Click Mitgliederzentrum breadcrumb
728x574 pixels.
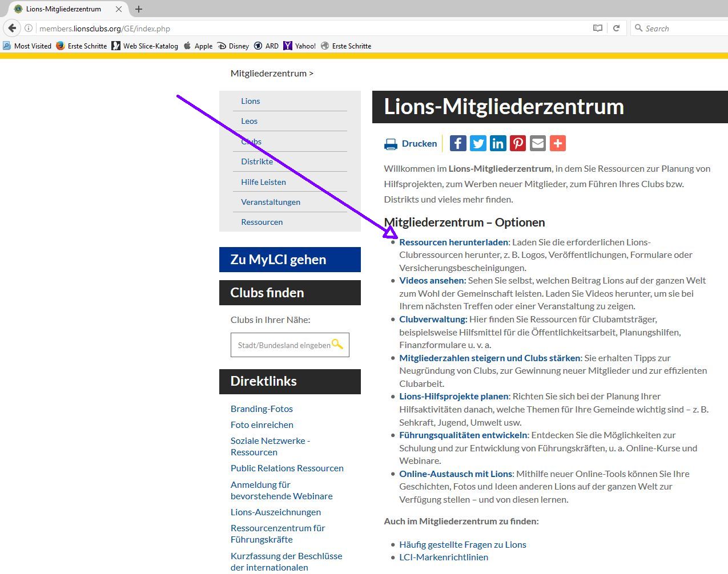tap(268, 73)
